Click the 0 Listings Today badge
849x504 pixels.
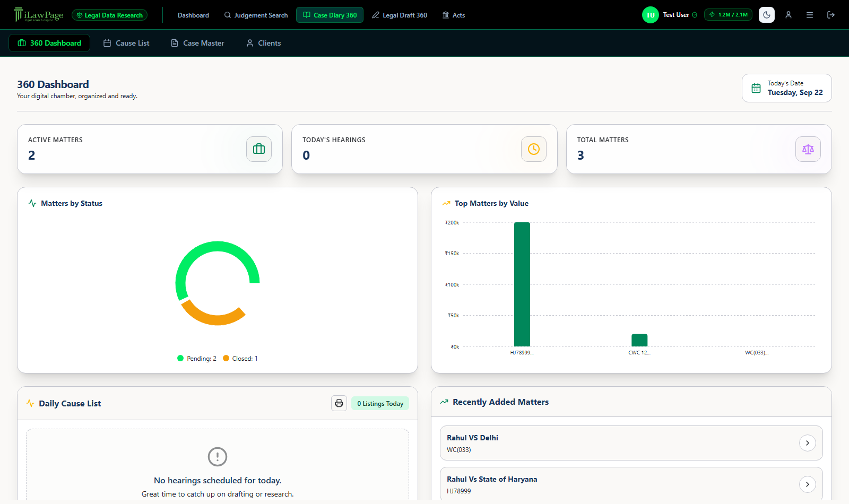380,404
